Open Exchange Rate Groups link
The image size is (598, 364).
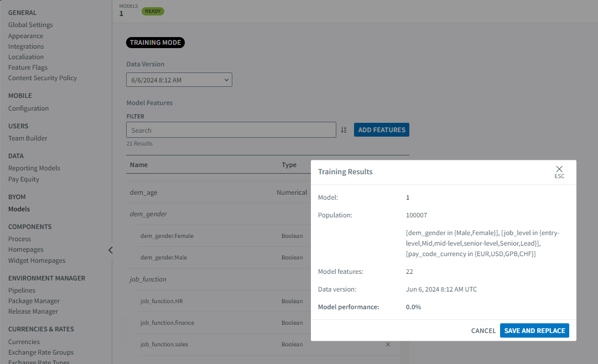[x=41, y=352]
